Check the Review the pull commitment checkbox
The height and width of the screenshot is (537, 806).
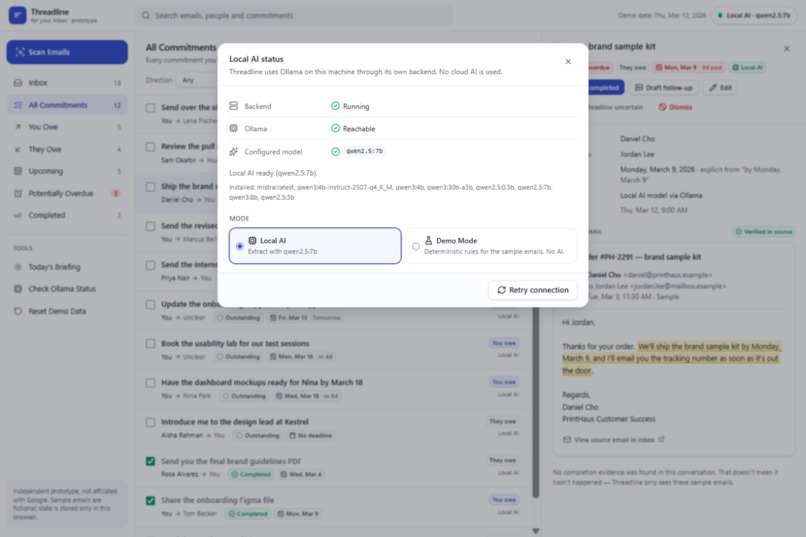[151, 147]
